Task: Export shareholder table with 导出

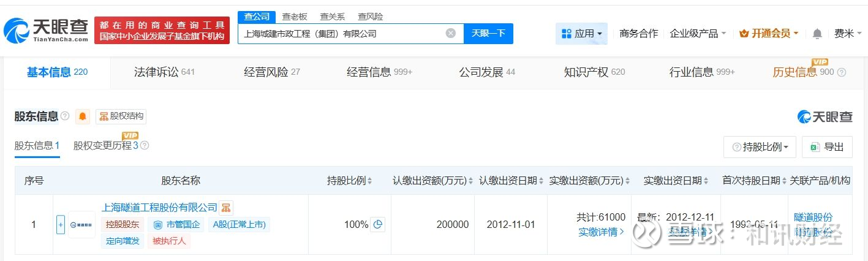Action: (x=827, y=147)
